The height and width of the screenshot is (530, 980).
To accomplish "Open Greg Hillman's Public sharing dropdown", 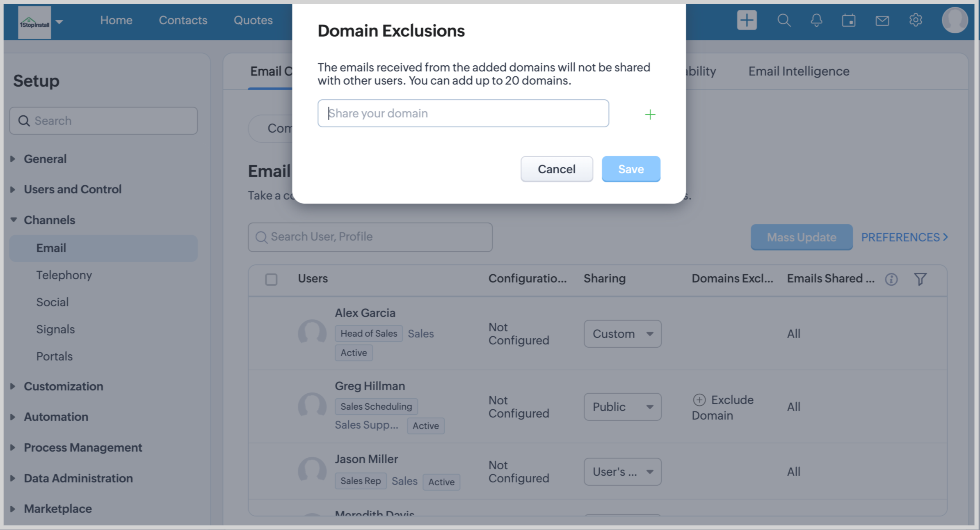I will tap(622, 407).
